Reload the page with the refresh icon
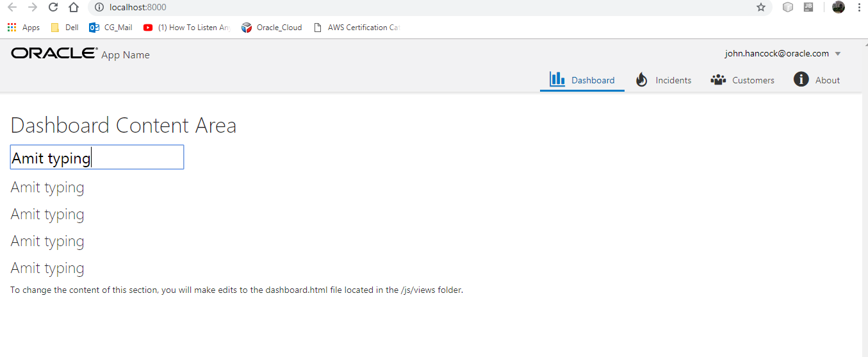 click(53, 7)
